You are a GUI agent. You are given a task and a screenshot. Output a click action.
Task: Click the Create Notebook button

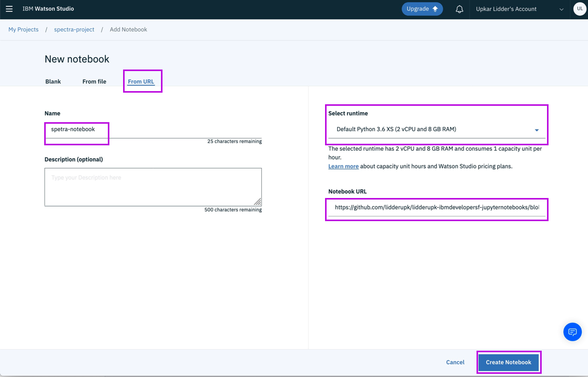click(x=509, y=362)
